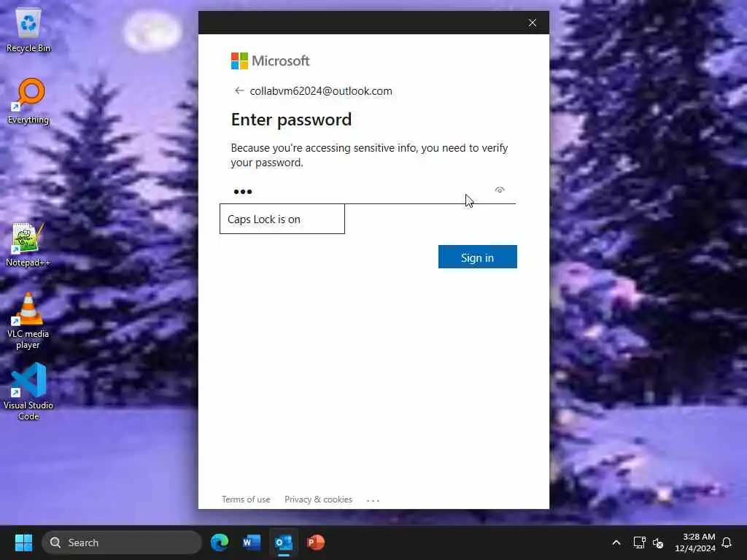The image size is (747, 560).
Task: Open the clock showing 3:28 AM
Action: click(x=695, y=542)
